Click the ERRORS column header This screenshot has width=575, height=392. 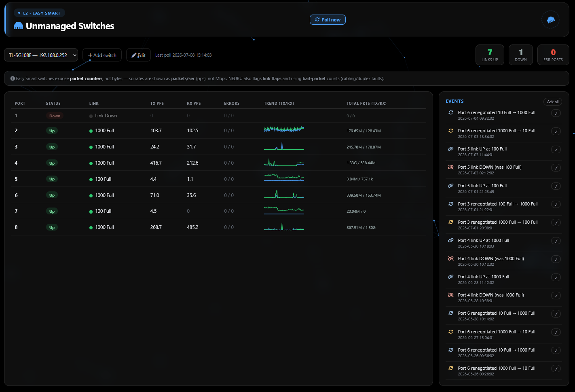click(x=232, y=104)
